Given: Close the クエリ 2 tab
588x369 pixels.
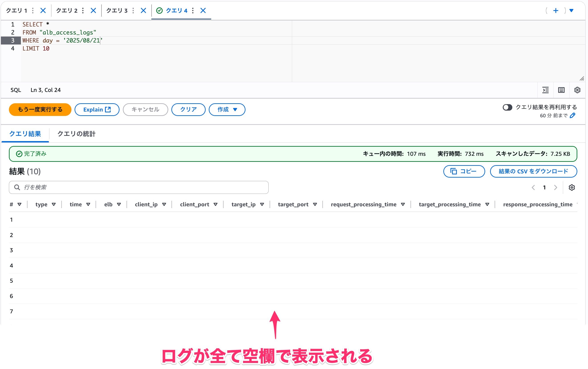Looking at the screenshot, I should 93,10.
